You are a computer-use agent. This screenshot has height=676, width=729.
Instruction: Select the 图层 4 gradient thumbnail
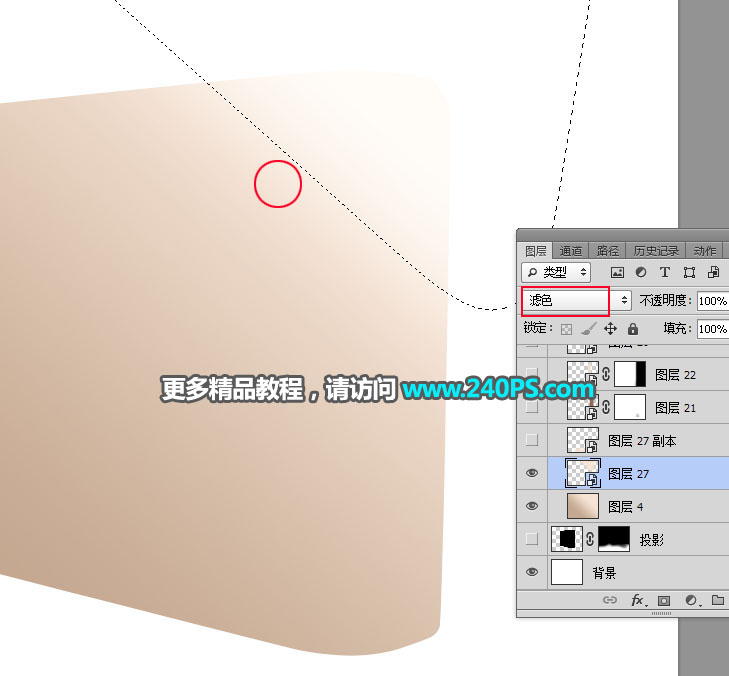(x=583, y=506)
